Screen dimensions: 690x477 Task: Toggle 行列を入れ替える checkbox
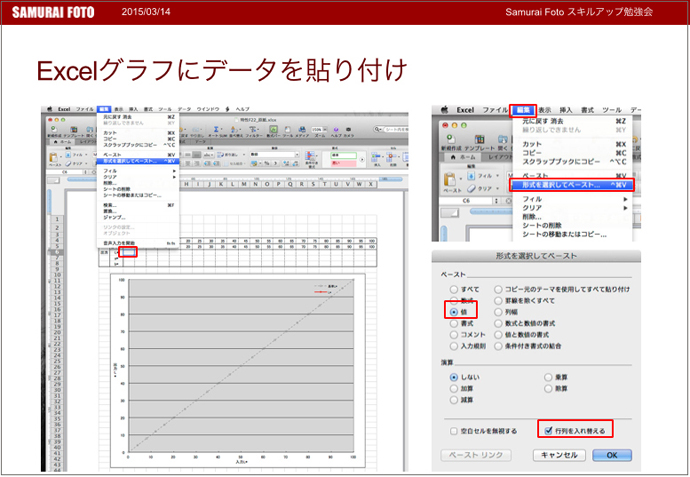(x=548, y=430)
